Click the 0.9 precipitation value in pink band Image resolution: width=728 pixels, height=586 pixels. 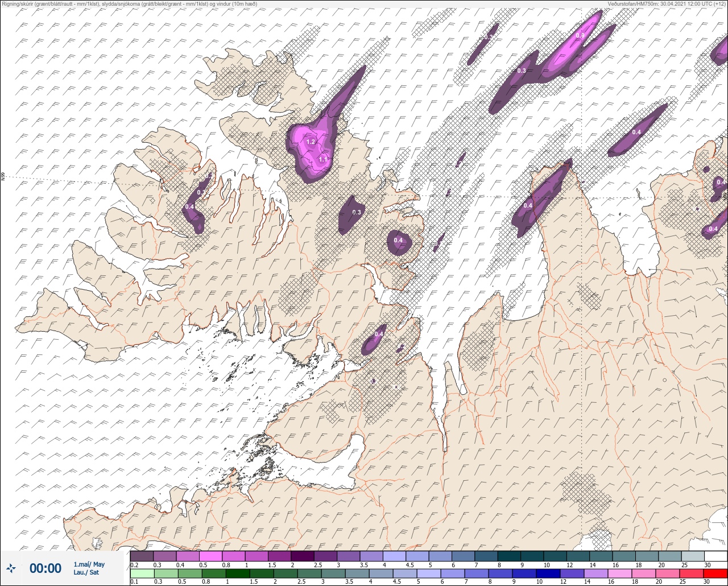click(580, 35)
